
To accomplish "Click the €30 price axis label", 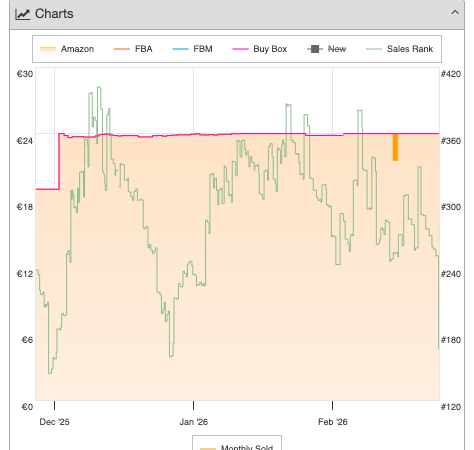I will tap(25, 74).
